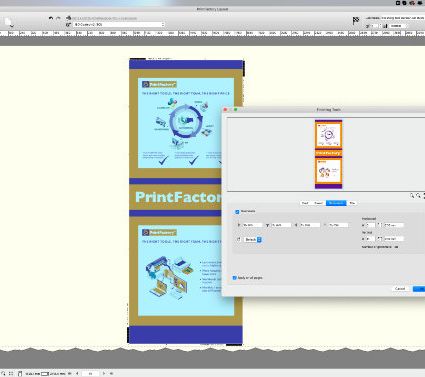Click the Vertical count input field
Viewport: 425px width, 377px height.
click(370, 239)
